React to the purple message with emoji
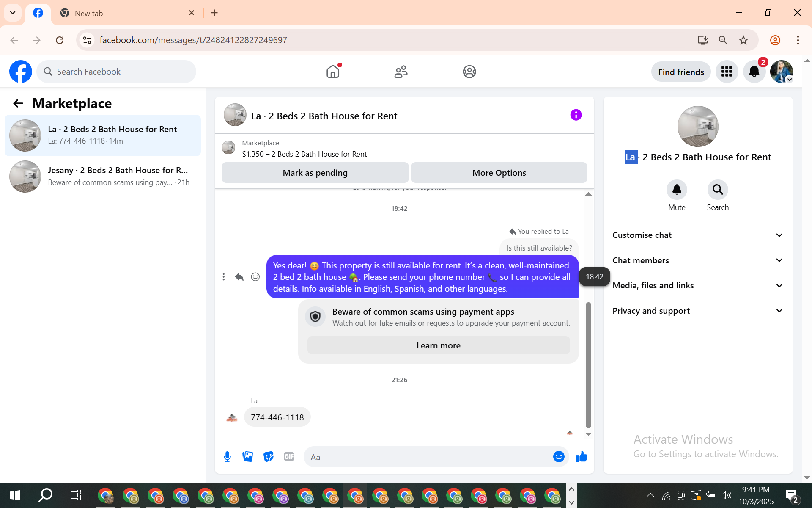This screenshot has width=812, height=508. point(255,277)
